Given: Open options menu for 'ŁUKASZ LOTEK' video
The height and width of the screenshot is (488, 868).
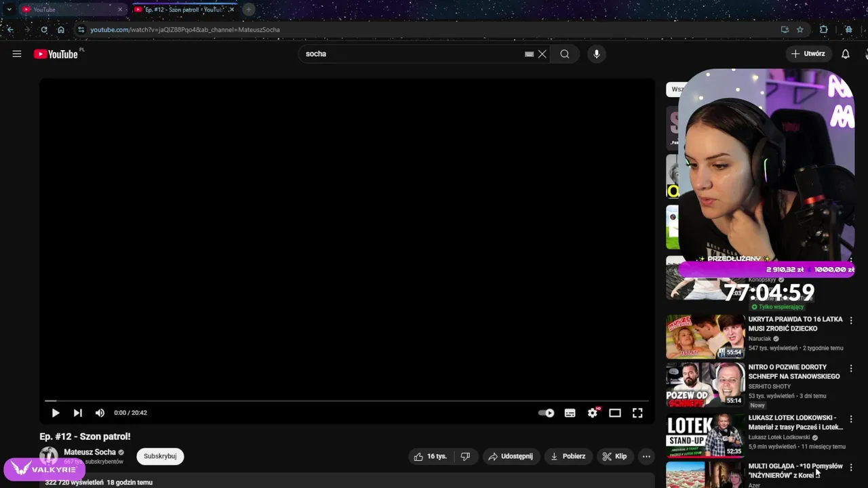Looking at the screenshot, I should [851, 420].
